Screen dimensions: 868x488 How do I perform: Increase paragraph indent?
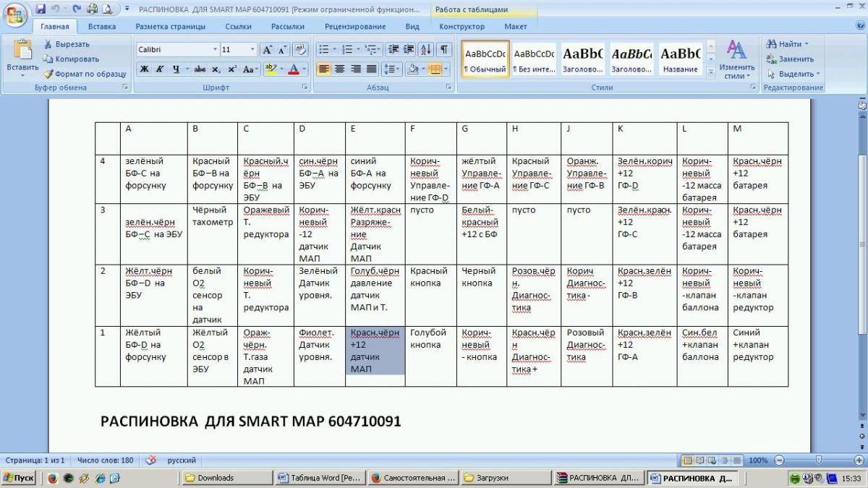[407, 50]
